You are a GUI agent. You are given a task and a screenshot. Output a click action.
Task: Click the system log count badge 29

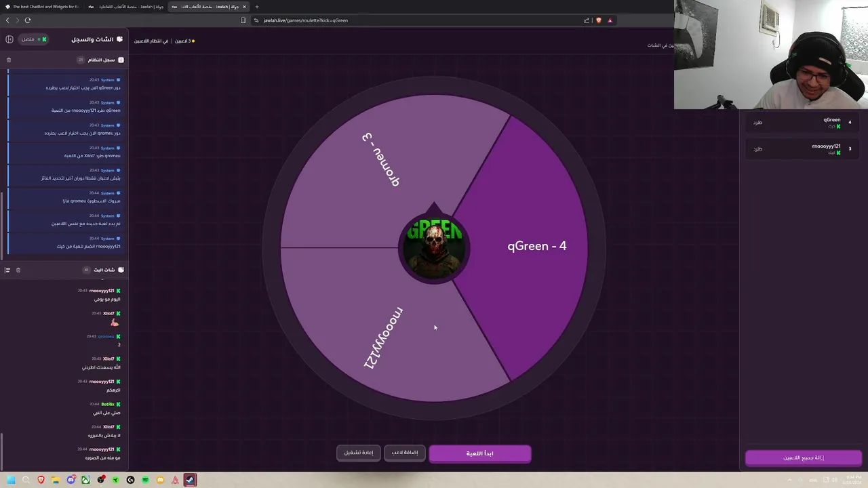[x=81, y=60]
